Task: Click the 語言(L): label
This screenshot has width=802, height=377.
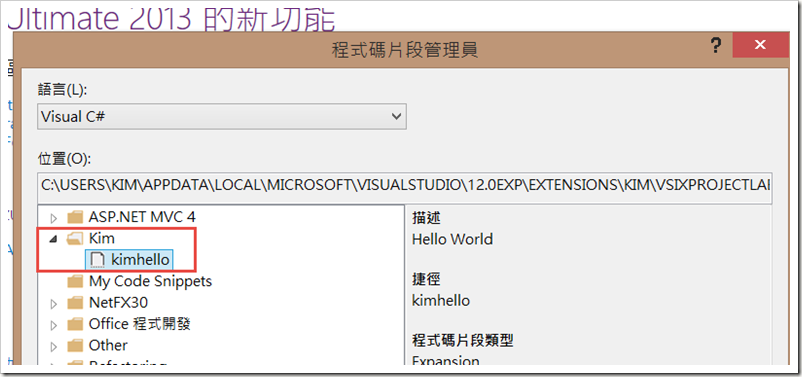Action: click(63, 91)
